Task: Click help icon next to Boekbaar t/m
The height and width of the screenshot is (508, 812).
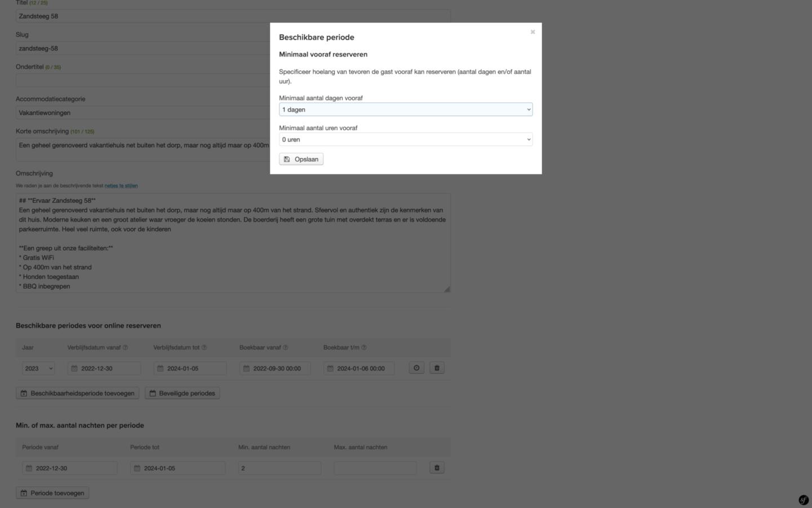Action: click(x=363, y=348)
